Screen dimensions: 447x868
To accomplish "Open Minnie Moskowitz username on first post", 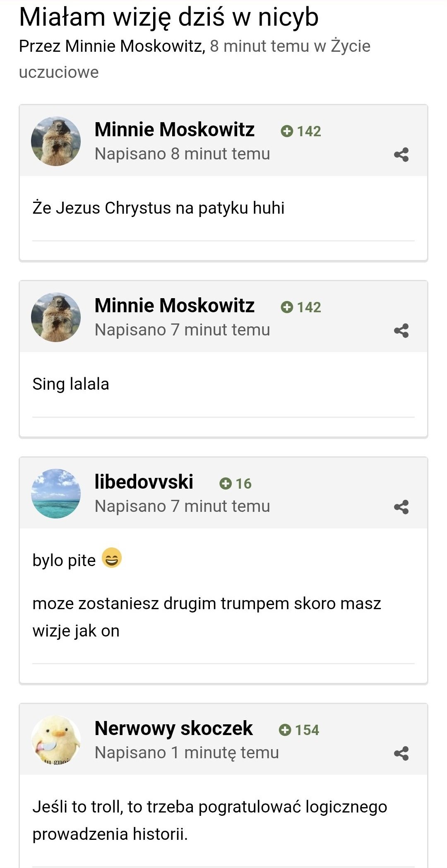I will (174, 129).
